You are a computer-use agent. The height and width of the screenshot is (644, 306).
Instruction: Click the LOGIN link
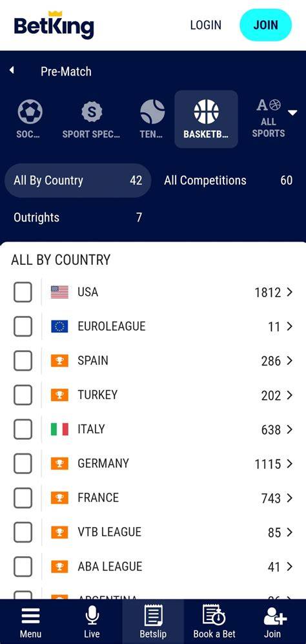[x=205, y=25]
